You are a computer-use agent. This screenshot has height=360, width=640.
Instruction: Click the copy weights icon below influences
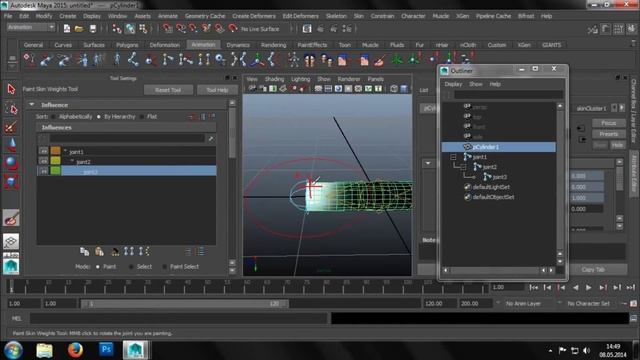tap(84, 251)
